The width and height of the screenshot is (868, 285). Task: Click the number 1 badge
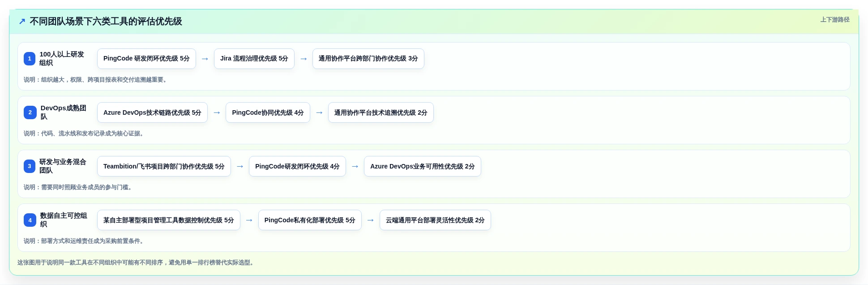30,59
